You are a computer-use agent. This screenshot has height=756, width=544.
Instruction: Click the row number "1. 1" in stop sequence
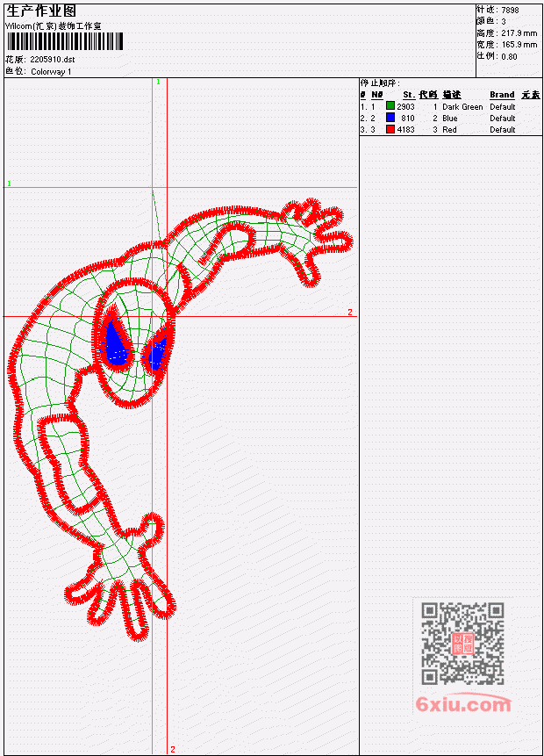[x=368, y=106]
